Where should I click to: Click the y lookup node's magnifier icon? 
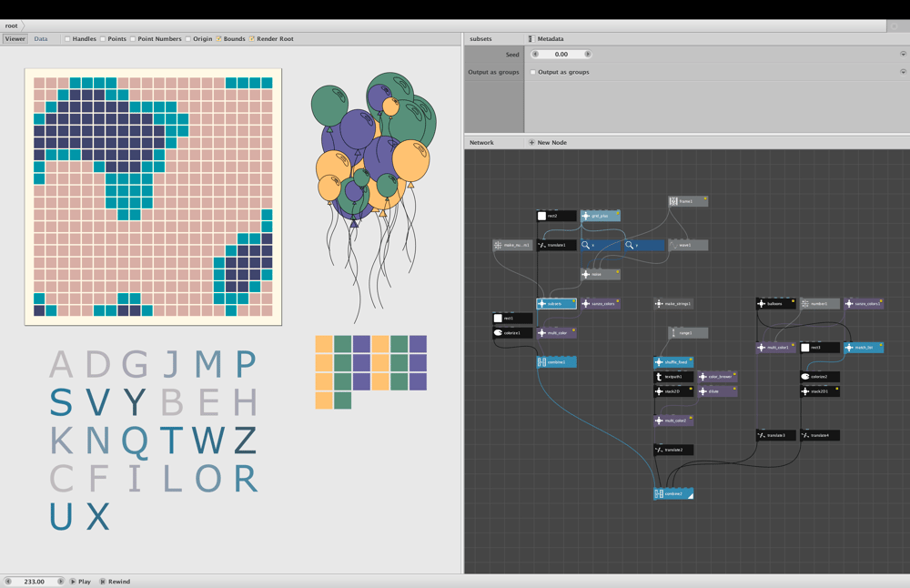[x=629, y=245]
